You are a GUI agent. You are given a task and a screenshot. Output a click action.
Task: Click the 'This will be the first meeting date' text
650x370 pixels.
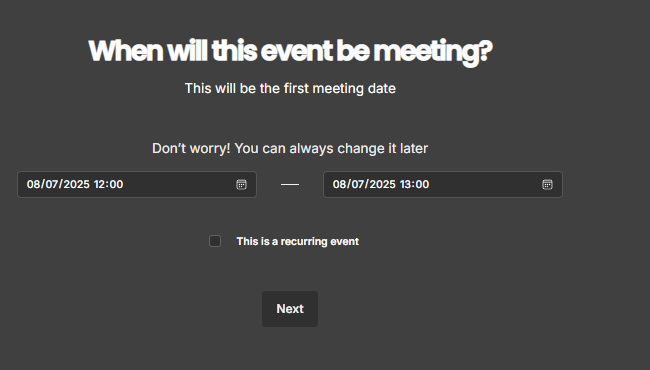[x=290, y=88]
